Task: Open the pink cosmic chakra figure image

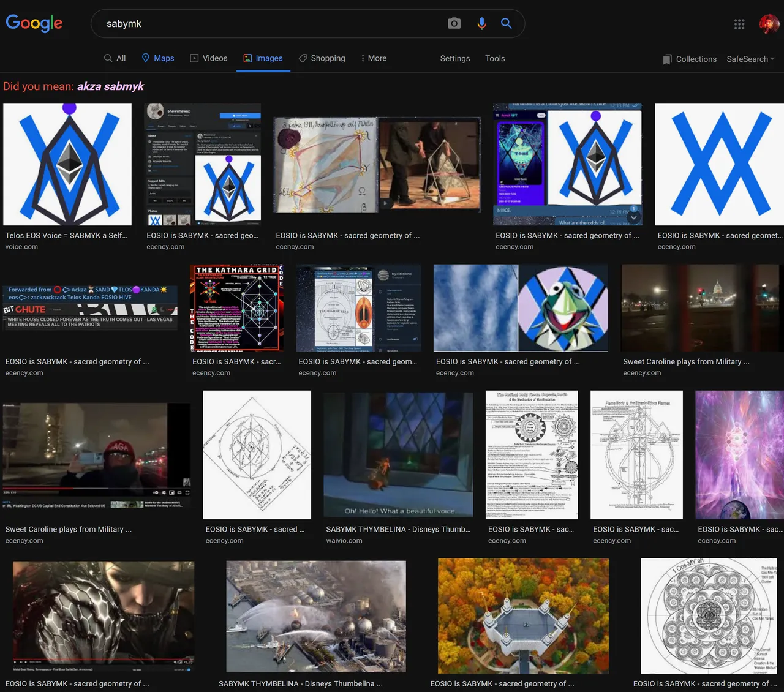Action: pyautogui.click(x=740, y=455)
